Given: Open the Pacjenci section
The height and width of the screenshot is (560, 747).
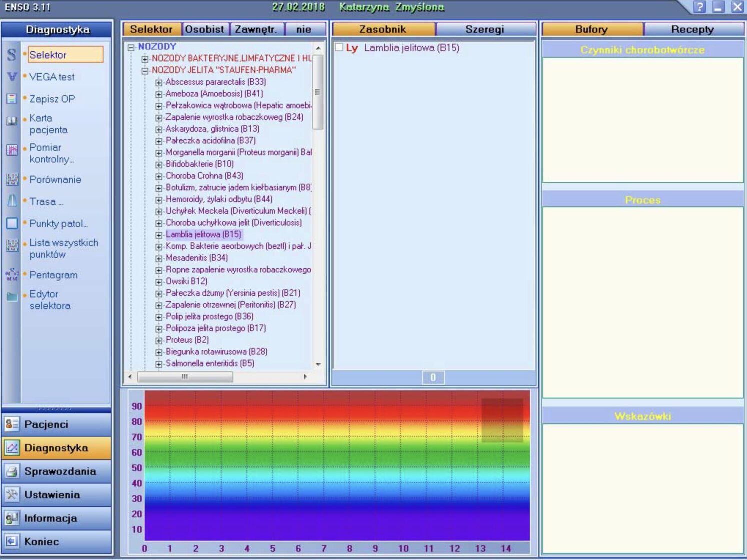Looking at the screenshot, I should coord(56,424).
